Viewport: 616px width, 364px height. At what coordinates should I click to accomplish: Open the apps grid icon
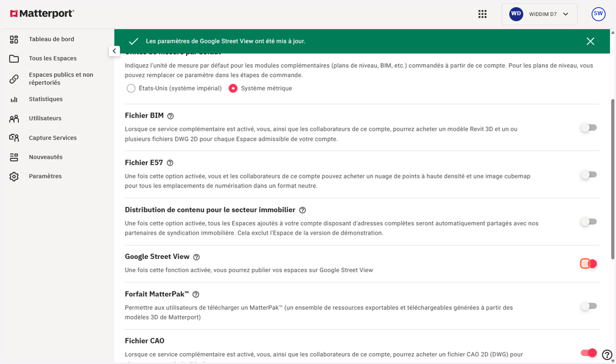pos(483,14)
